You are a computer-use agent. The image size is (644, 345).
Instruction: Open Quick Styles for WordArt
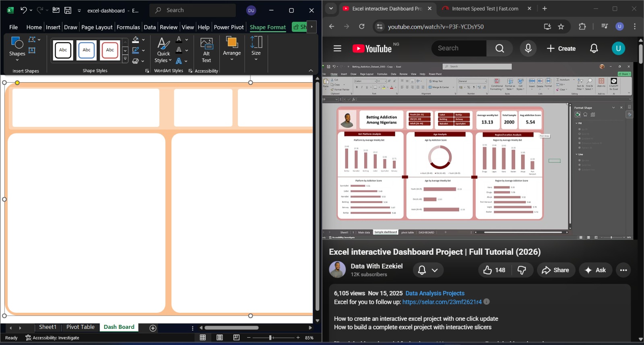point(163,50)
